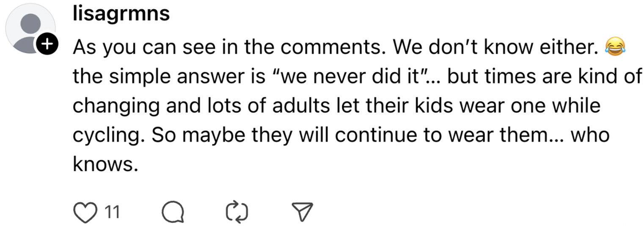This screenshot has height=226, width=644.
Task: Follow lisagrmns via the plus badge
Action: (48, 43)
